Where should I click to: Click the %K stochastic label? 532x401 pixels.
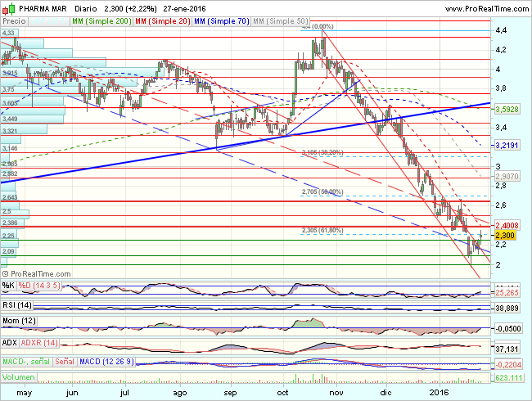point(8,286)
